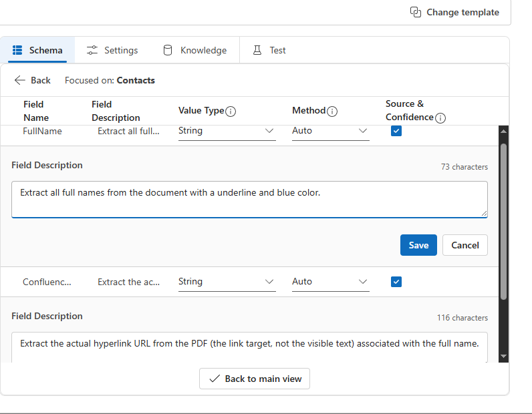Switch to the Test tab

269,50
